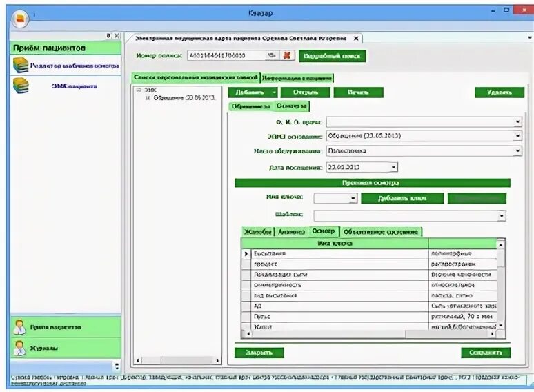Click the Редактор шаблонов осмотра books icon
534x392 pixels.
[x=21, y=65]
